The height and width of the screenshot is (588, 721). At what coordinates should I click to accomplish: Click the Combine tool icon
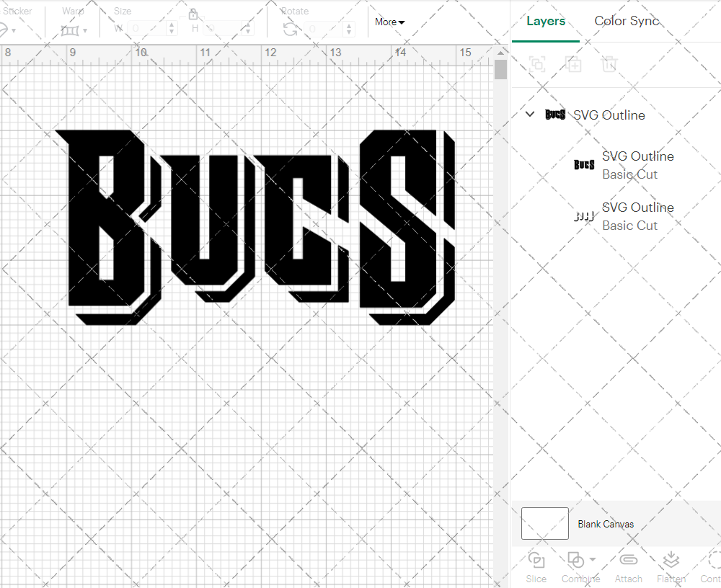(x=576, y=561)
